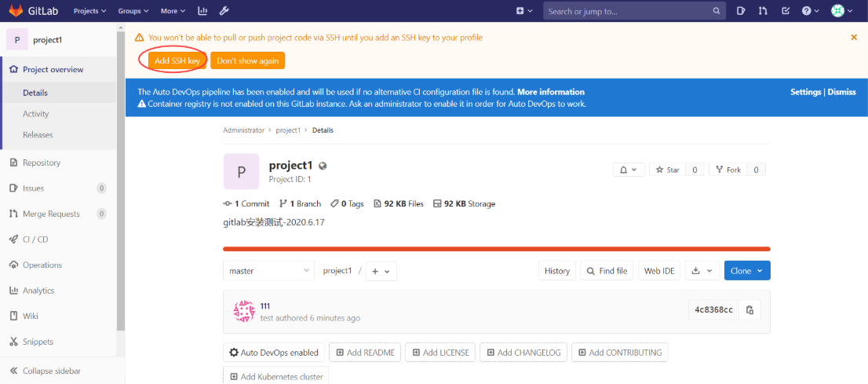Click Add CONTRIBUTING

620,353
